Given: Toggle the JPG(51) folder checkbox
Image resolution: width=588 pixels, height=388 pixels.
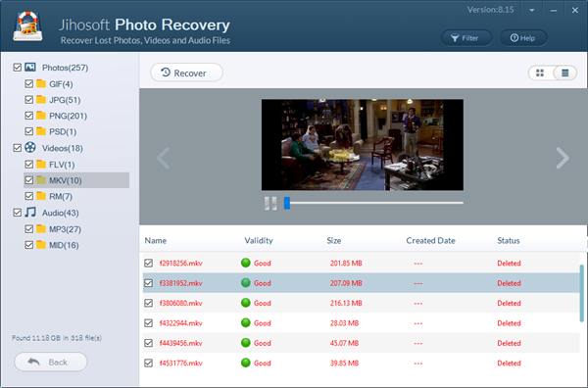Looking at the screenshot, I should pyautogui.click(x=28, y=100).
